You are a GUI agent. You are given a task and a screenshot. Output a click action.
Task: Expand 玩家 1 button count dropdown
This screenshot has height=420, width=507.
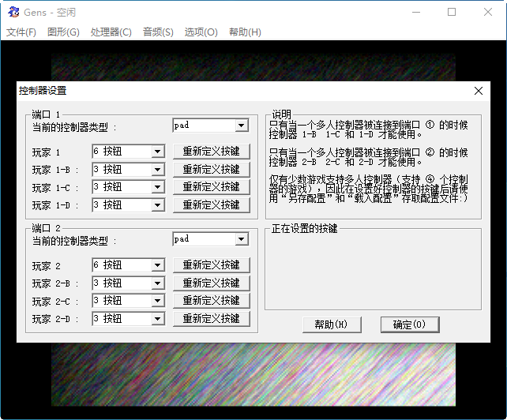click(157, 152)
